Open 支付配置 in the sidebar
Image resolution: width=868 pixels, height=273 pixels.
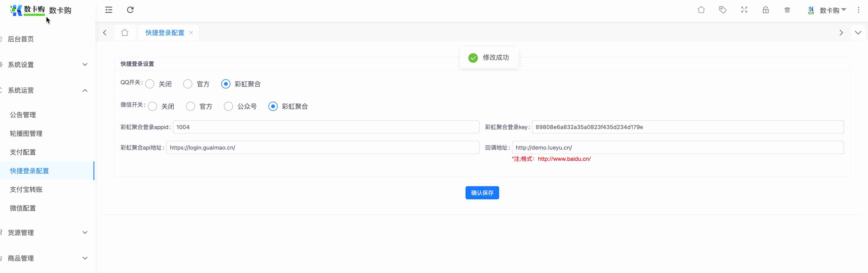[23, 152]
